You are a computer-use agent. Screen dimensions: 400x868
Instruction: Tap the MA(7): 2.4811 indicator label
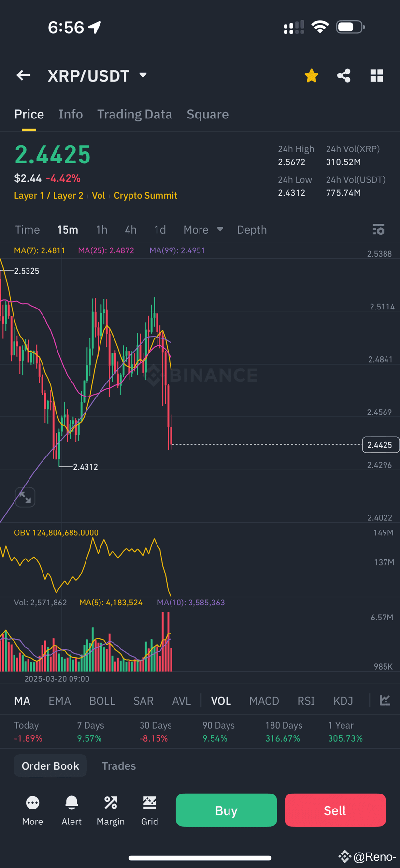click(x=40, y=250)
